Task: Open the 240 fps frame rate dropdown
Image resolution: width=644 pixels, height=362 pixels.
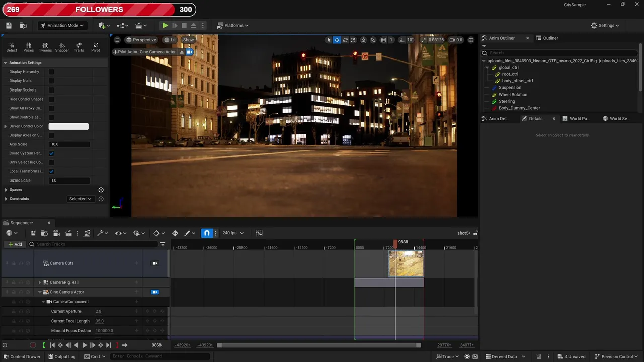Action: coord(233,233)
